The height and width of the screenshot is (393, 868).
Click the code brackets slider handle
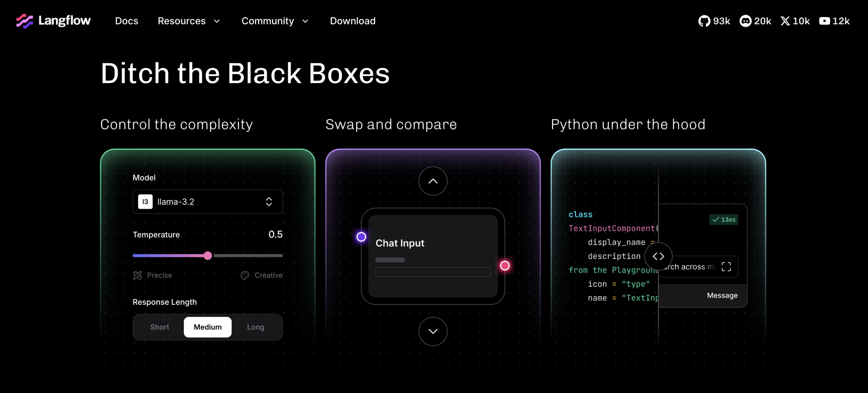tap(658, 256)
